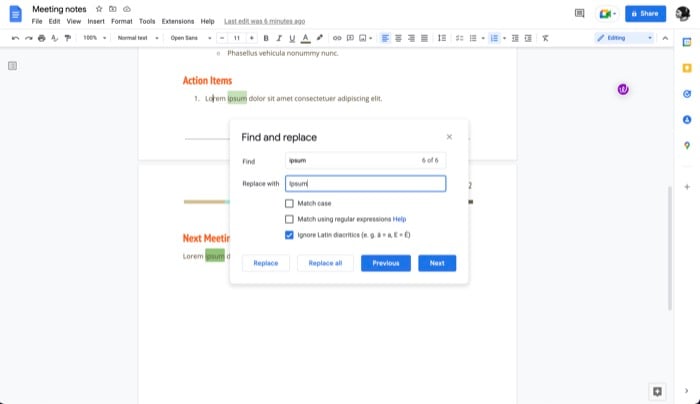Click Replace all button
This screenshot has width=700, height=404.
(x=325, y=263)
